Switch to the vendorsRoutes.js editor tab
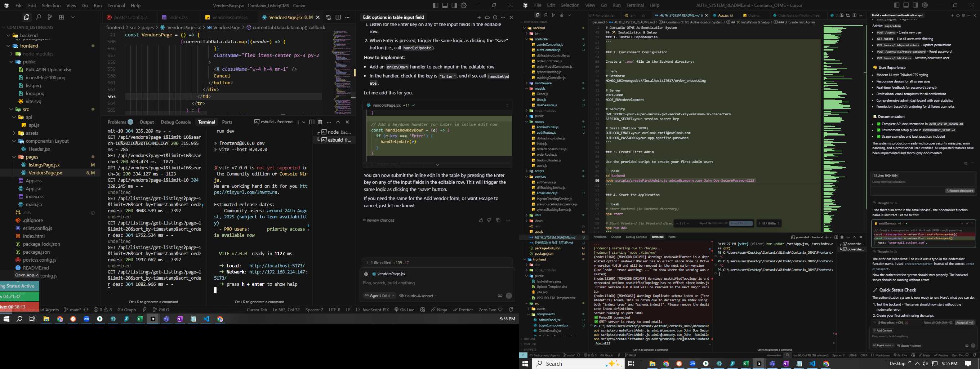This screenshot has height=369, width=980. [230, 18]
